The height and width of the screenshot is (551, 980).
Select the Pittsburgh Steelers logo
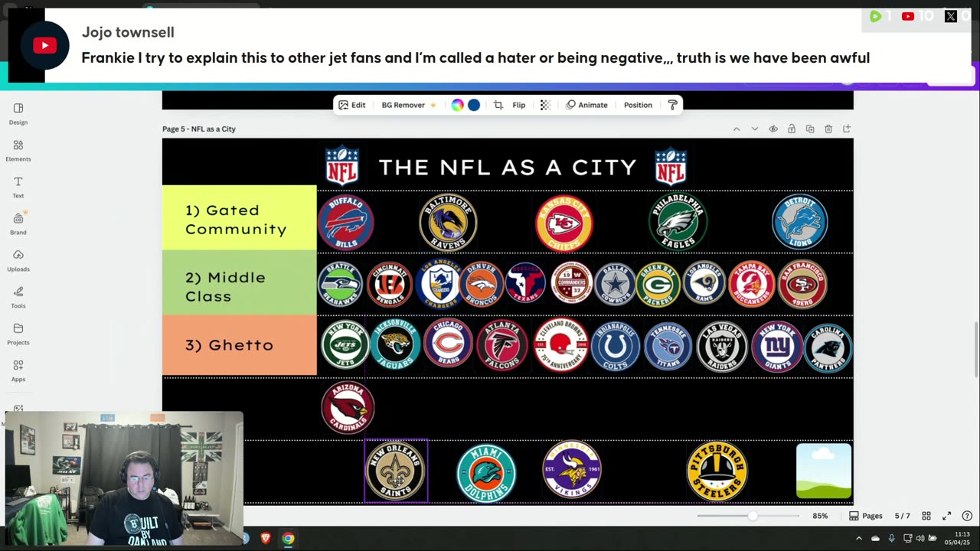[x=717, y=471]
